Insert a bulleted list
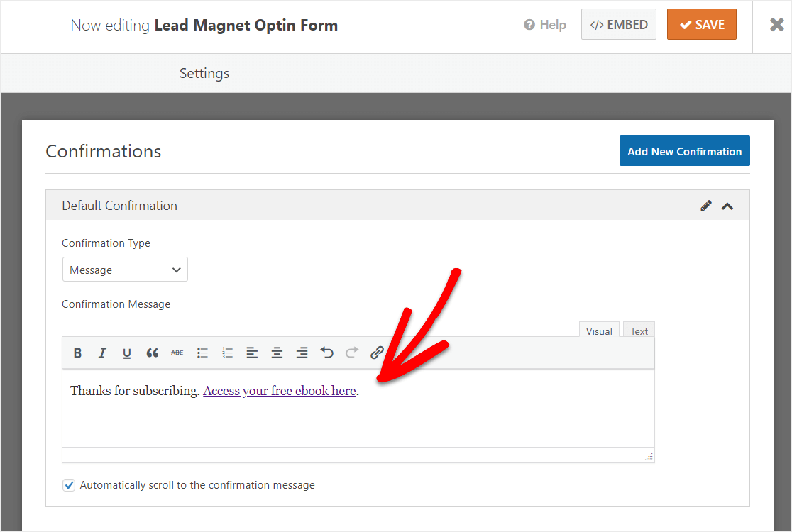Screen dimensions: 792x532 202,353
